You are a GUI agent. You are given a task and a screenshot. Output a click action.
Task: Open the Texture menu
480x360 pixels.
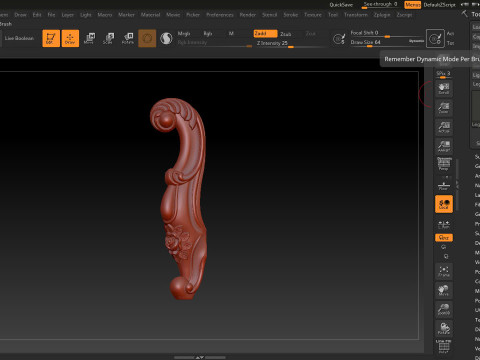pos(313,15)
